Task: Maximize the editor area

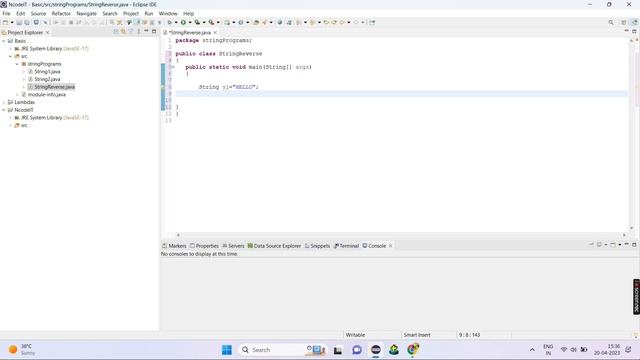Action: click(x=634, y=31)
